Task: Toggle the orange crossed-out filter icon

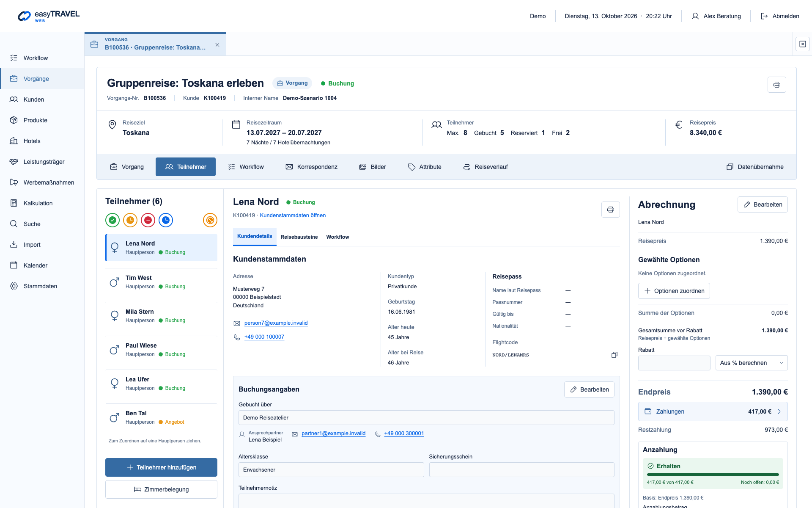Action: pos(210,220)
